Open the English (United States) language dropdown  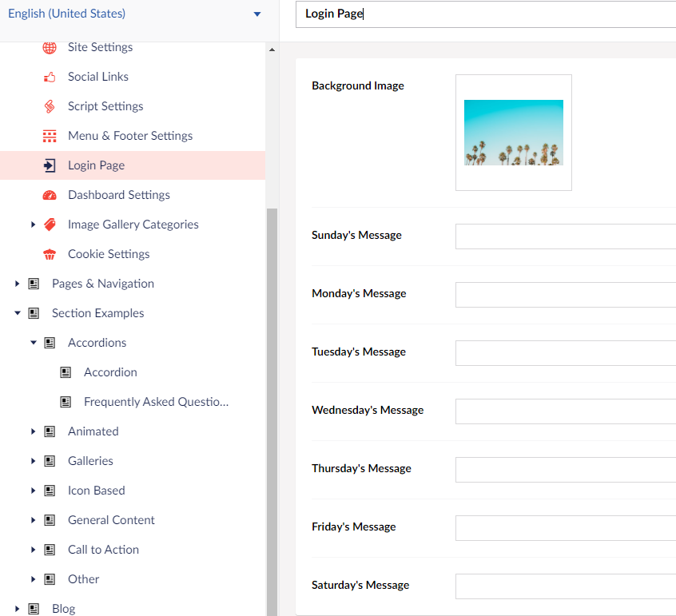[133, 14]
